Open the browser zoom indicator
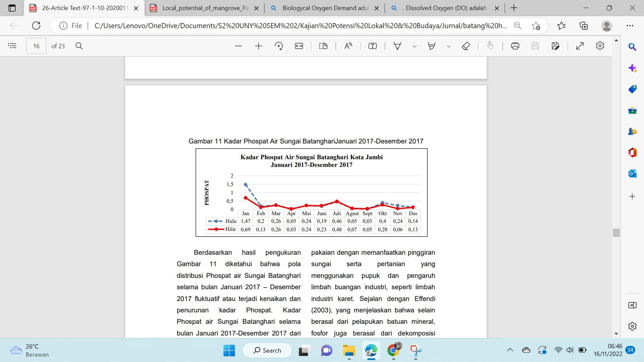The image size is (644, 362). [518, 26]
